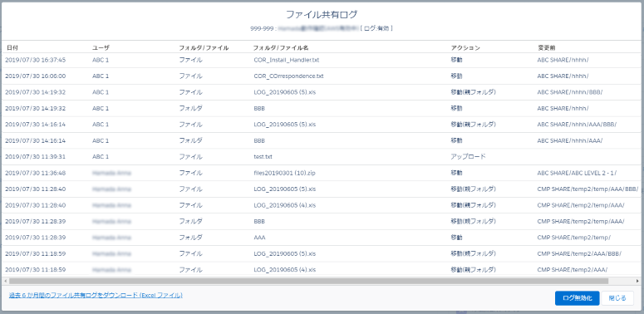Screen dimensions: 644x314
Task: Click the ログ無効化 button
Action: pyautogui.click(x=577, y=298)
